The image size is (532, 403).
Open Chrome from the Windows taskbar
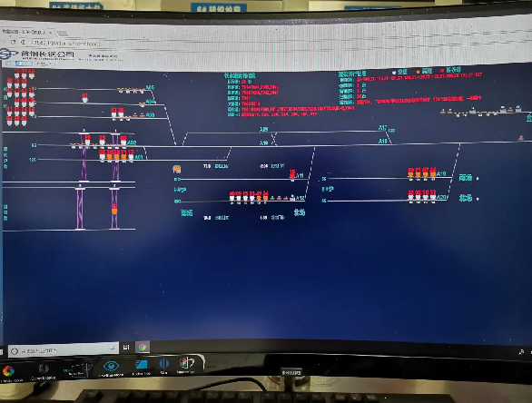143,347
